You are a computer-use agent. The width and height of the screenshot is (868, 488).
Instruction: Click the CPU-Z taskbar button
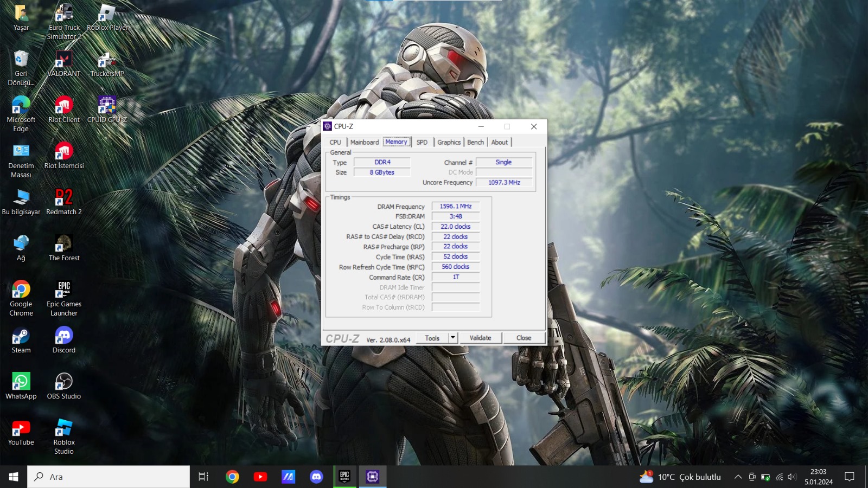pyautogui.click(x=373, y=477)
